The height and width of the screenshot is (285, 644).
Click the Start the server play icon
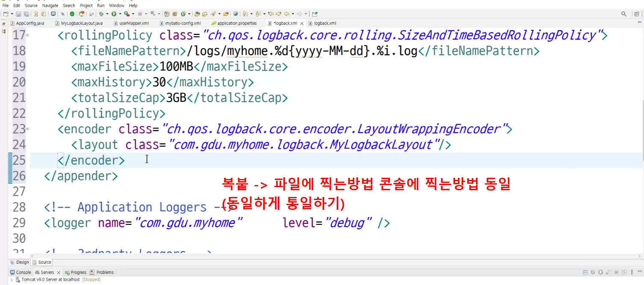coord(600,272)
